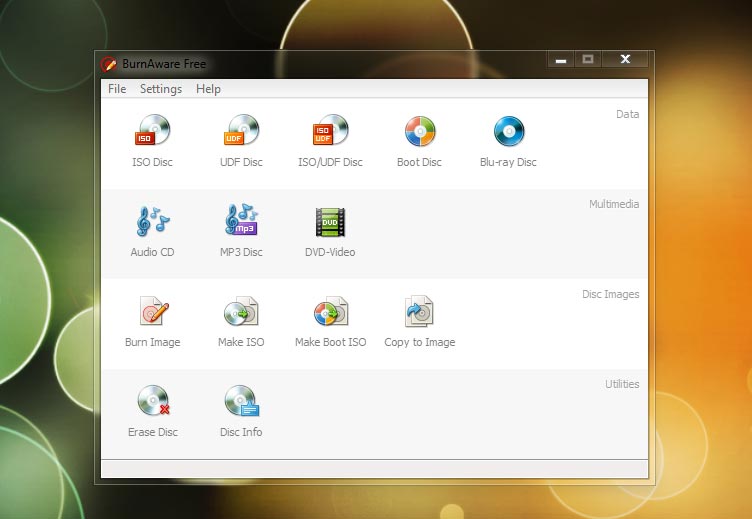Viewport: 752px width, 519px height.
Task: Click the Make ISO icon
Action: pyautogui.click(x=241, y=311)
